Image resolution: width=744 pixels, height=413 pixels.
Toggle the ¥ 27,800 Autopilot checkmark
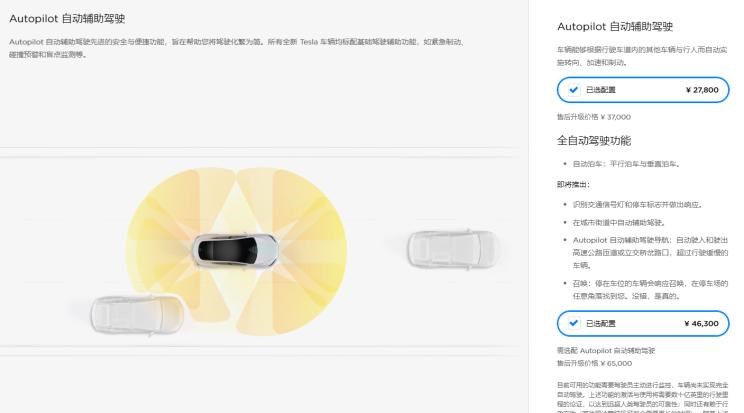tap(574, 90)
